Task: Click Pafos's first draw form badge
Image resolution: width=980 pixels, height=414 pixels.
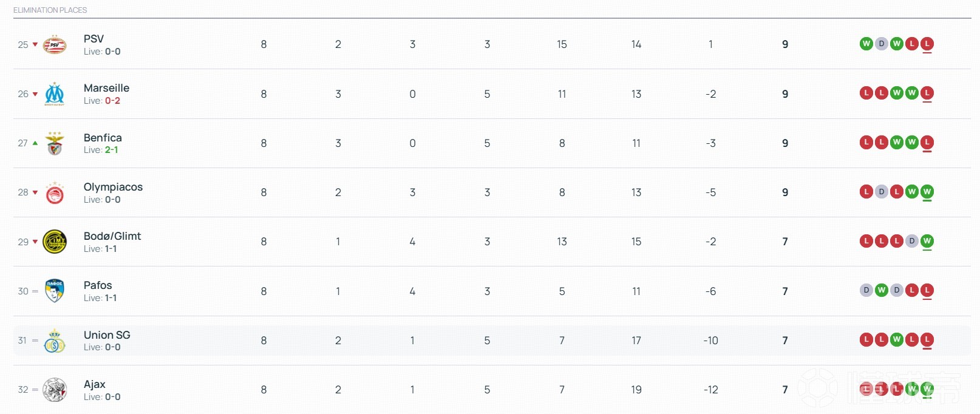Action: pos(866,291)
